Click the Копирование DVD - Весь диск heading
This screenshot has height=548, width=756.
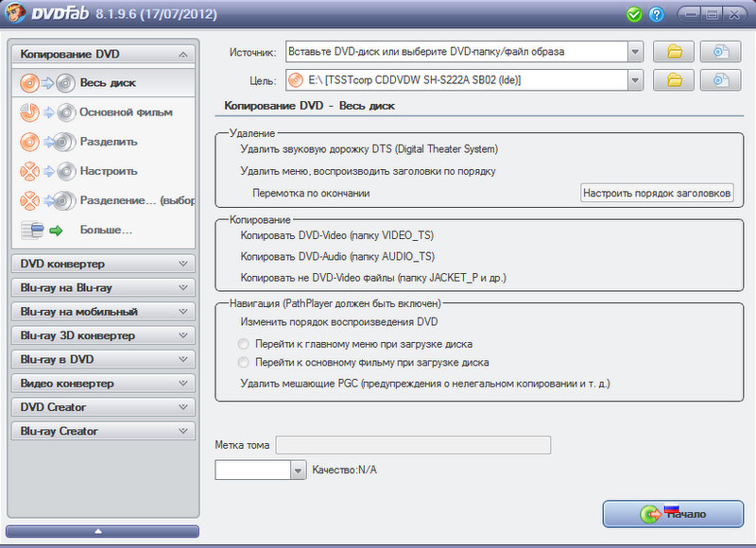coord(310,106)
